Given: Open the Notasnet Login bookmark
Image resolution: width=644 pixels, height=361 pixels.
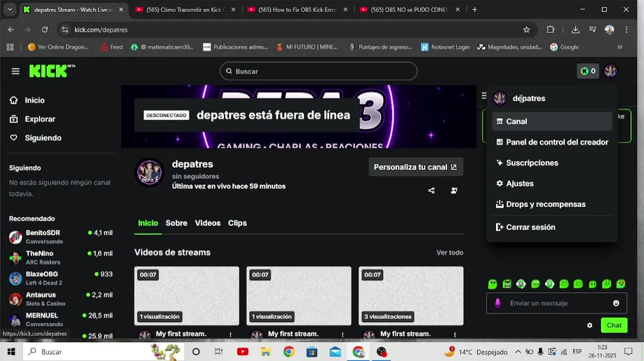Looking at the screenshot, I should point(445,47).
